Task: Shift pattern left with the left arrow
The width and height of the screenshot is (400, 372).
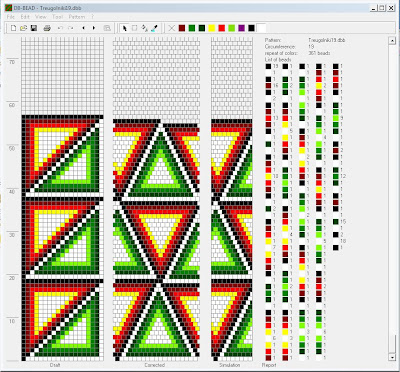Action: (x=83, y=28)
